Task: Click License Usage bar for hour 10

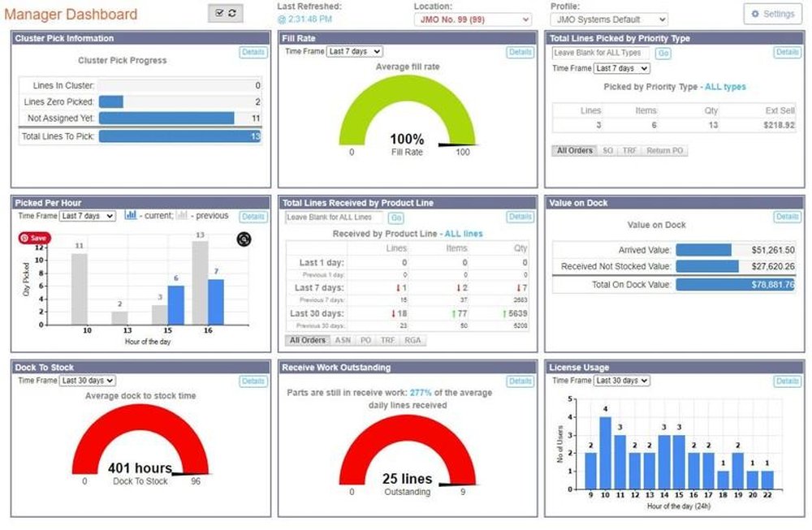Action: pos(606,453)
